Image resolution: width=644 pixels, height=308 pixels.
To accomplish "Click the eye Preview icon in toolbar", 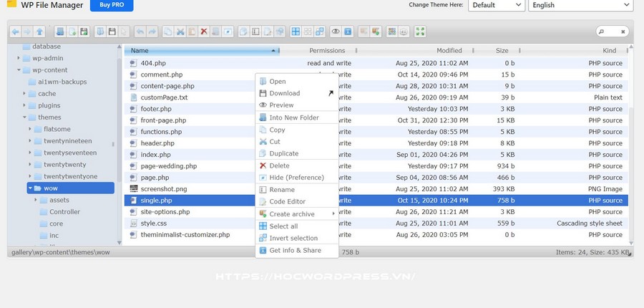I will point(336,32).
